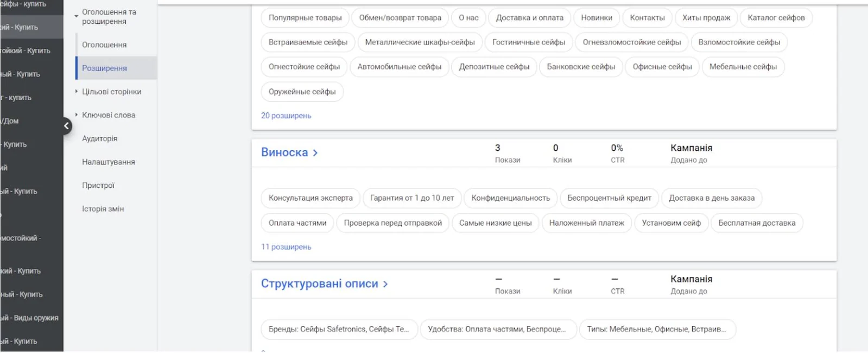Open the 'Виноска' extension heading link
The width and height of the screenshot is (868, 353).
click(x=284, y=153)
